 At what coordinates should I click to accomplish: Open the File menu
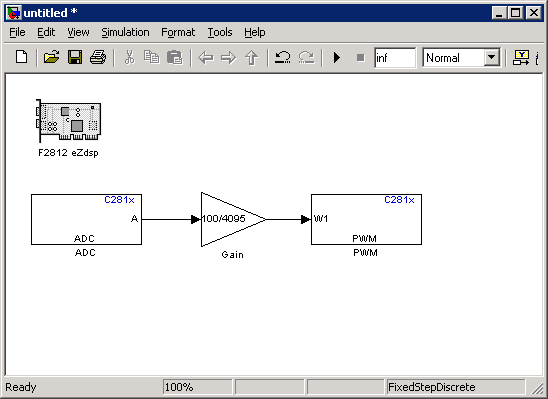coord(17,32)
